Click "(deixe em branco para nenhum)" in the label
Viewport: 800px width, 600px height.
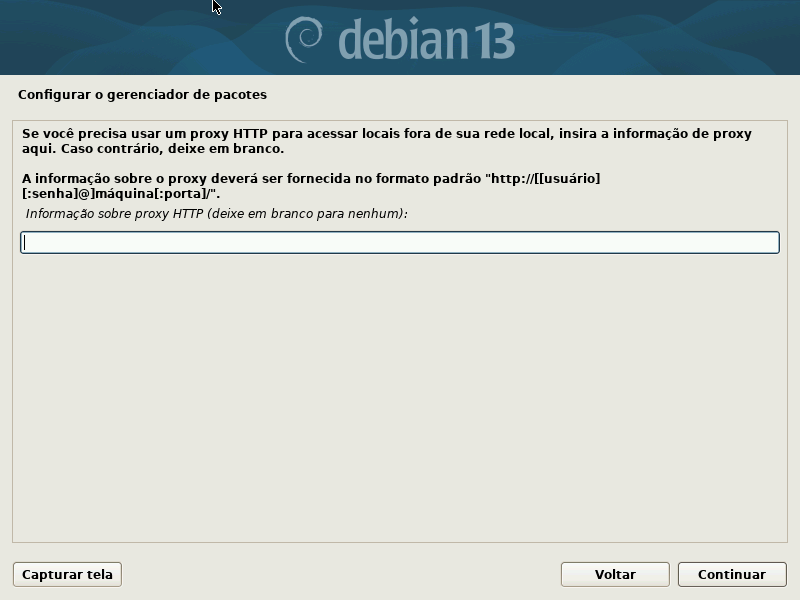308,214
